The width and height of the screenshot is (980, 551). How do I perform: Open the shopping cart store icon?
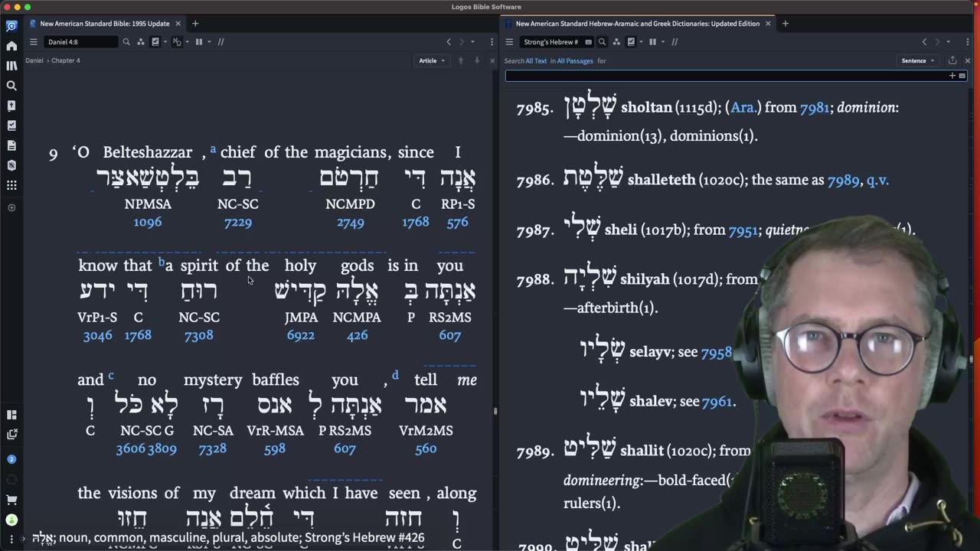click(x=11, y=500)
